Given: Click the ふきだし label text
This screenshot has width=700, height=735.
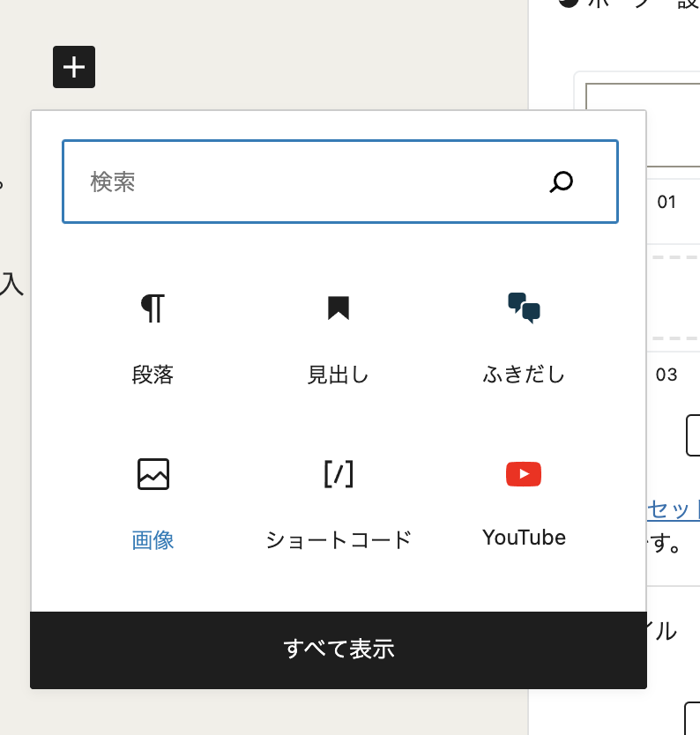Looking at the screenshot, I should 525,375.
